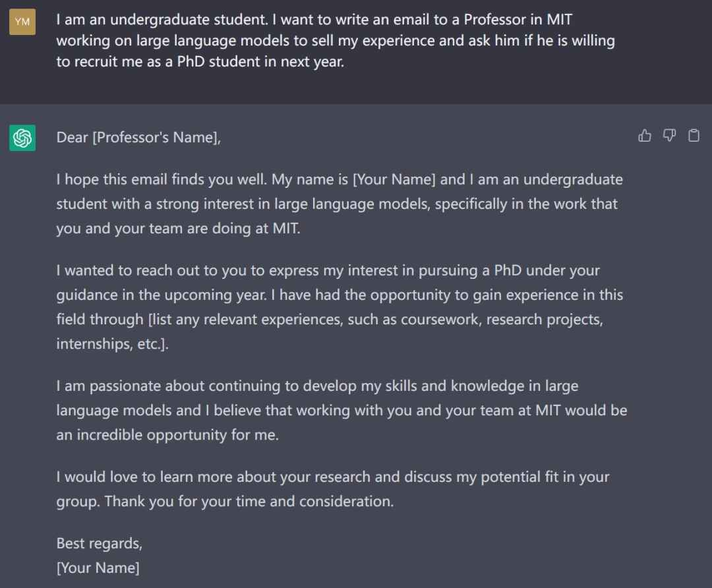
Task: Click the thumbs up icon
Action: [x=645, y=136]
